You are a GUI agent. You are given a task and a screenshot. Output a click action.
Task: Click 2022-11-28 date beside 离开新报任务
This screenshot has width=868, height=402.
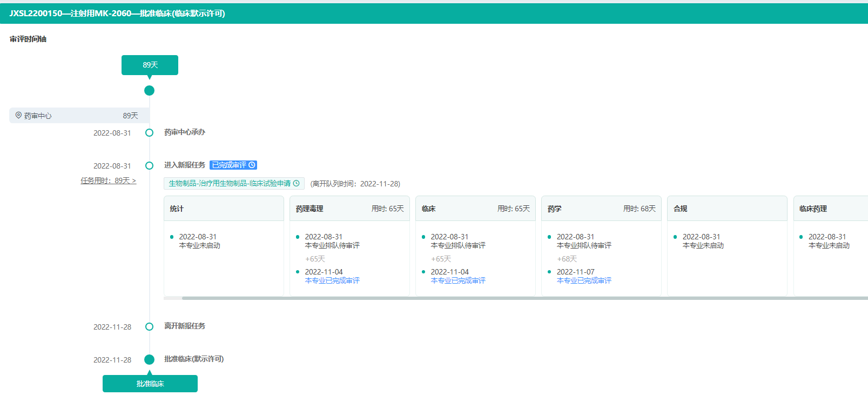(112, 327)
